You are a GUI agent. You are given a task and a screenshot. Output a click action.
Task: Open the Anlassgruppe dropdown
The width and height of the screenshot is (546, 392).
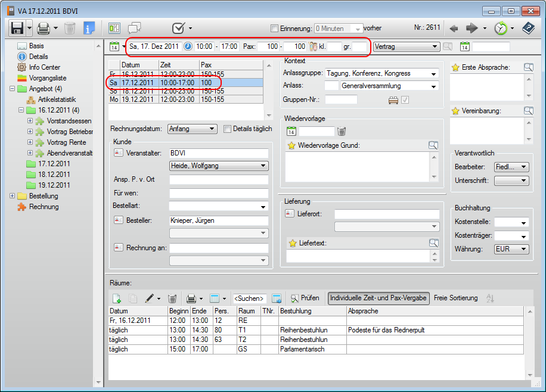[433, 73]
